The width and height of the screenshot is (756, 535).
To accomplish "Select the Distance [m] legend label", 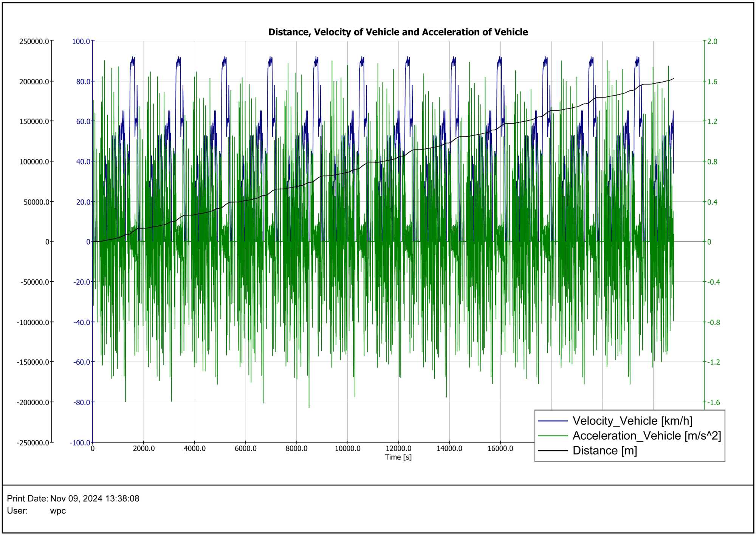I will click(x=605, y=451).
